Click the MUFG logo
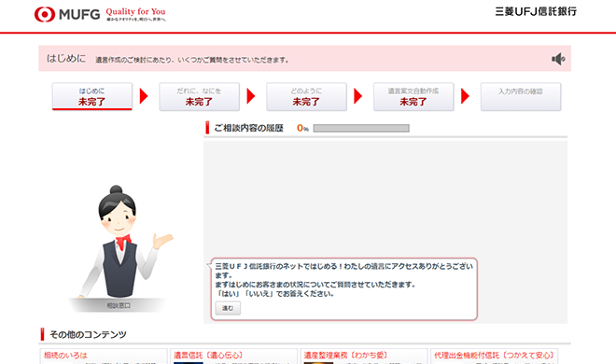This screenshot has width=616, height=364. pos(67,15)
